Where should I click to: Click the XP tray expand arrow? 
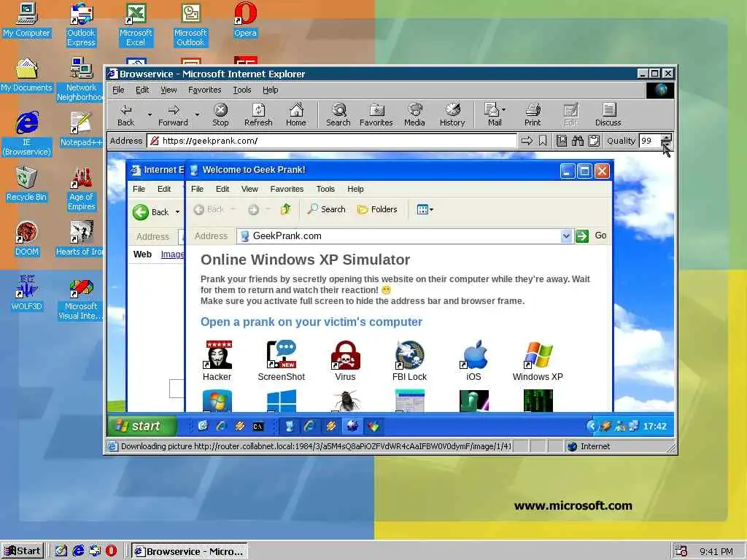coord(591,426)
